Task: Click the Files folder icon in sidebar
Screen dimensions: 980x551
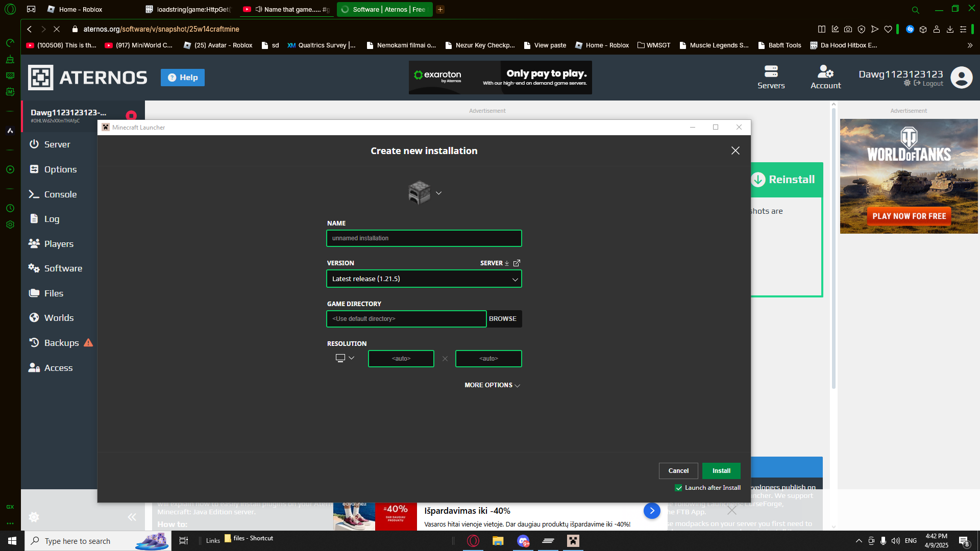Action: (x=34, y=293)
